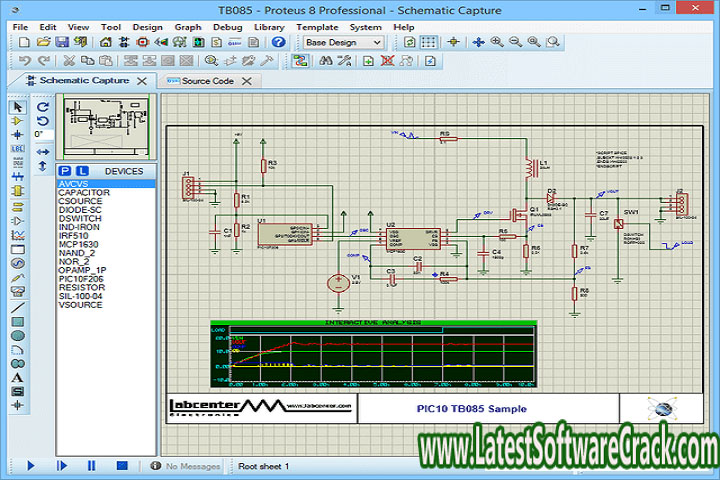Close the Schematic Capture tab

[x=142, y=81]
